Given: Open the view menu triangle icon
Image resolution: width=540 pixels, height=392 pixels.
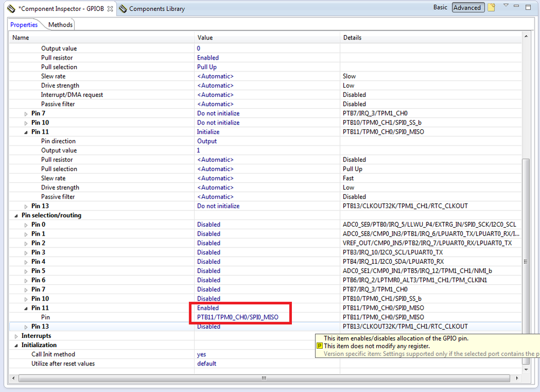Looking at the screenshot, I should 506,5.
